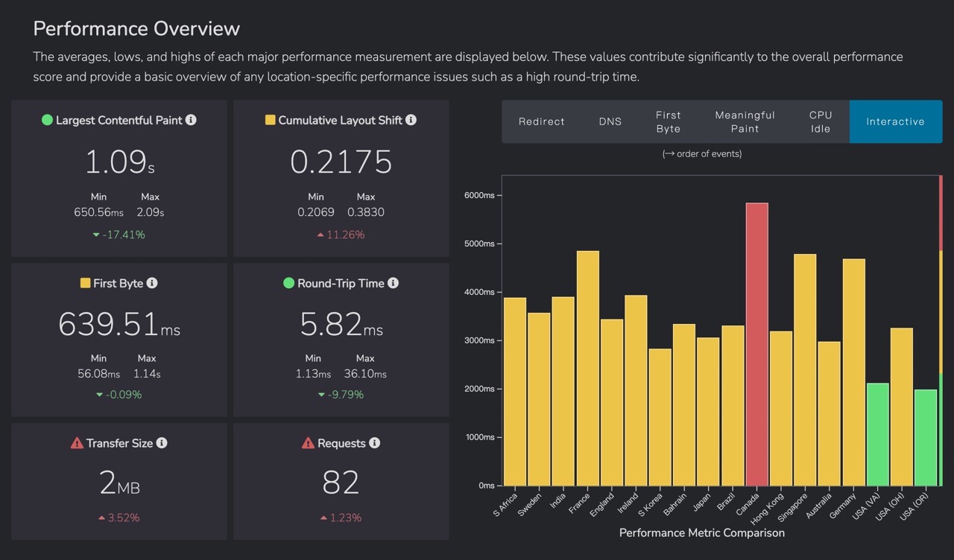954x560 pixels.
Task: Click the red warning triangle by Transfer Size
Action: point(77,443)
